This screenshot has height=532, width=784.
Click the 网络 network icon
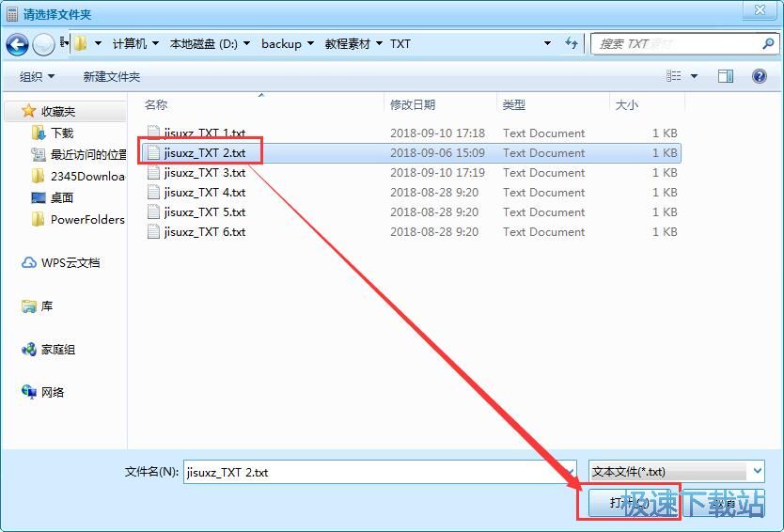29,392
